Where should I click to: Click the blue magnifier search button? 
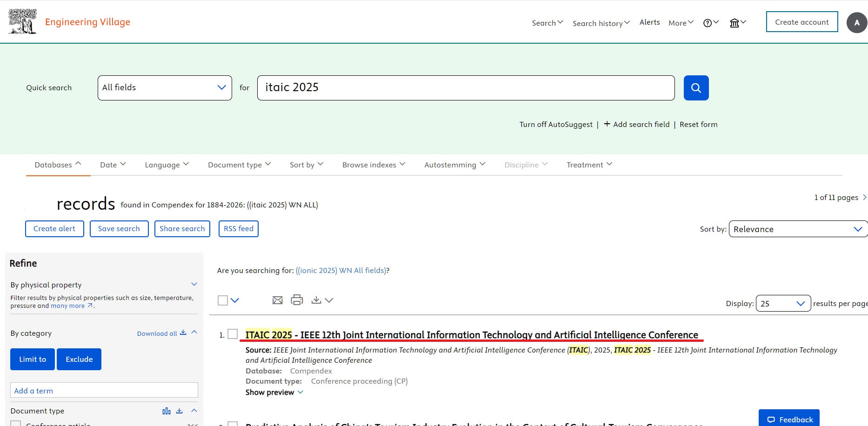(696, 88)
